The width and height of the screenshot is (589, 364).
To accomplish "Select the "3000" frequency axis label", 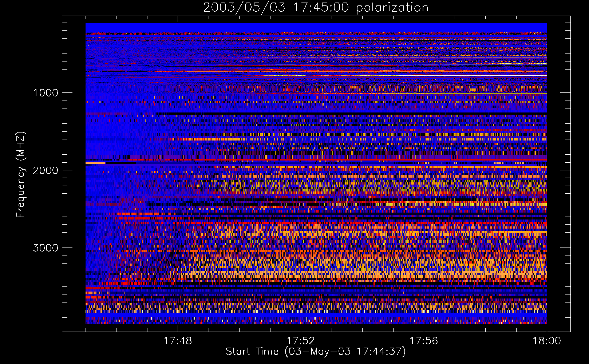I will click(x=46, y=248).
